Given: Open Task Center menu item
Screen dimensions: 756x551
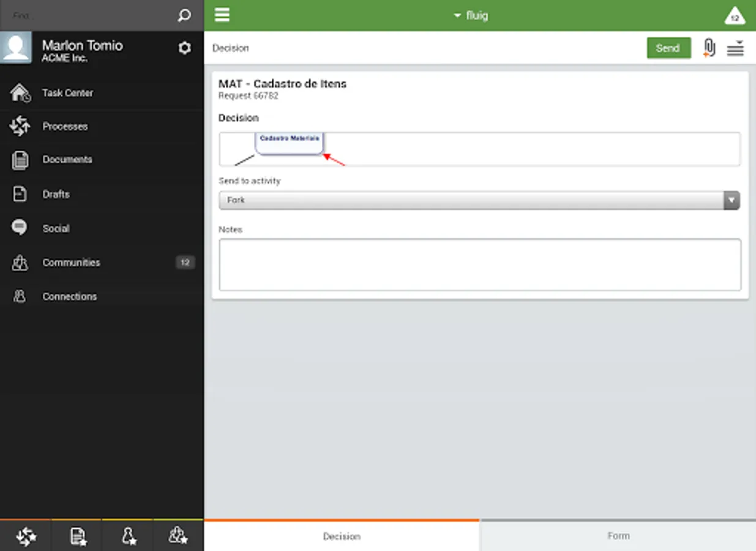Looking at the screenshot, I should pos(102,93).
